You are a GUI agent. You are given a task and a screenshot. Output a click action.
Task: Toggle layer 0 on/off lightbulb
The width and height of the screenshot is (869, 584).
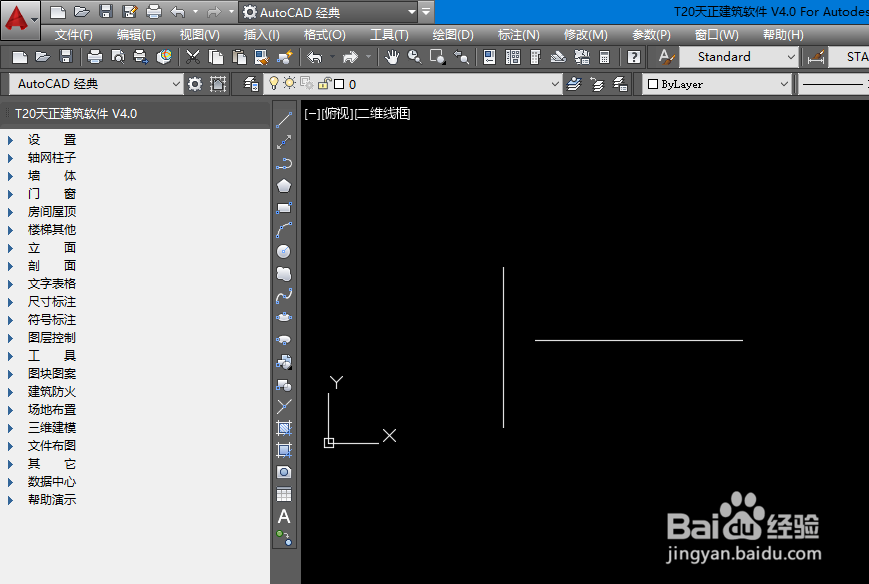coord(274,84)
